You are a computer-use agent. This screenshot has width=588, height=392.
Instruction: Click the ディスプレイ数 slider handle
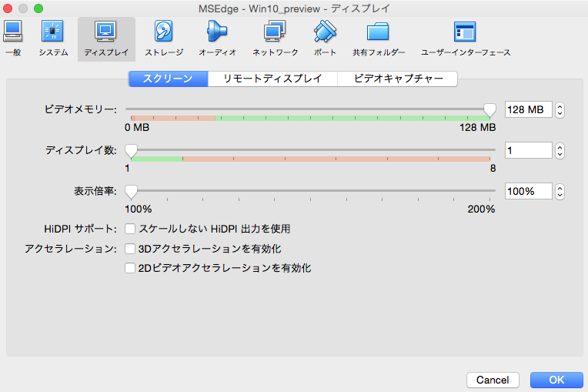coord(131,151)
